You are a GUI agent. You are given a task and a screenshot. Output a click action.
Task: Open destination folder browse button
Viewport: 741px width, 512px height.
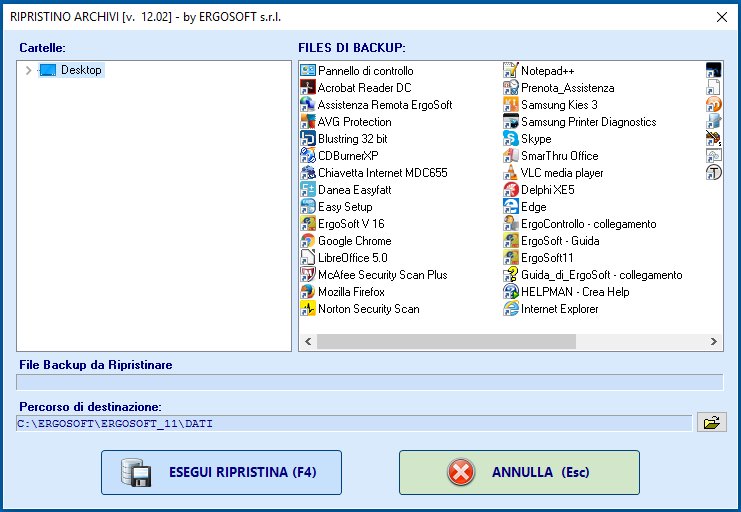[712, 422]
